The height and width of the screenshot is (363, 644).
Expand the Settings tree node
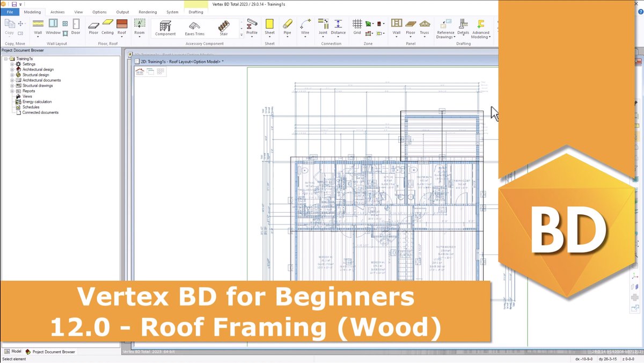point(13,64)
